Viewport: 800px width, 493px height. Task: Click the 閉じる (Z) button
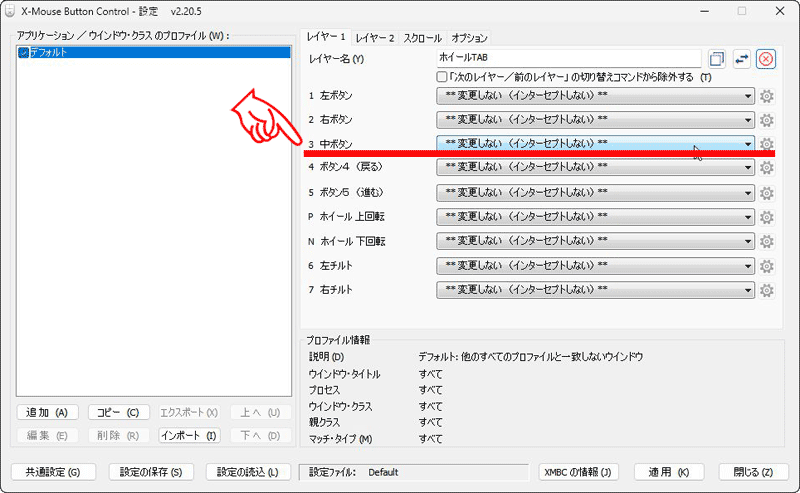(753, 472)
